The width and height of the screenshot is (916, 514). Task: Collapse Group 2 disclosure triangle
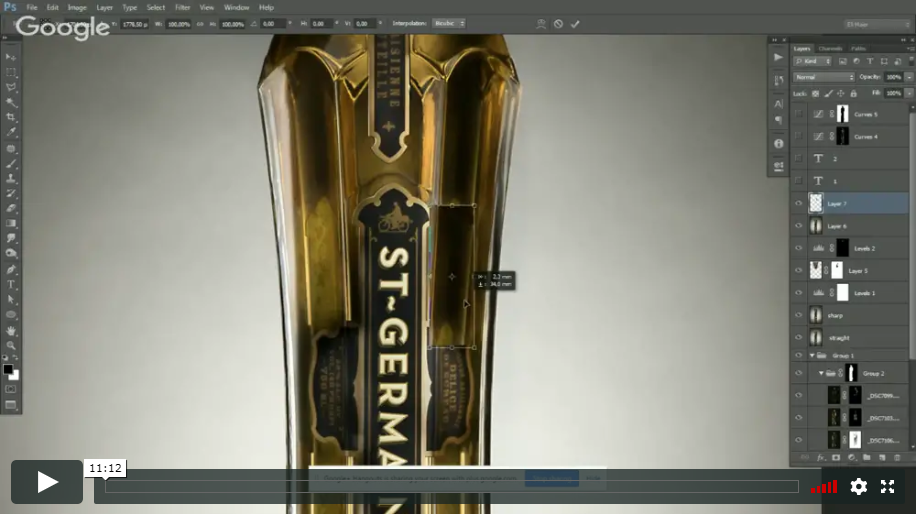[x=821, y=373]
